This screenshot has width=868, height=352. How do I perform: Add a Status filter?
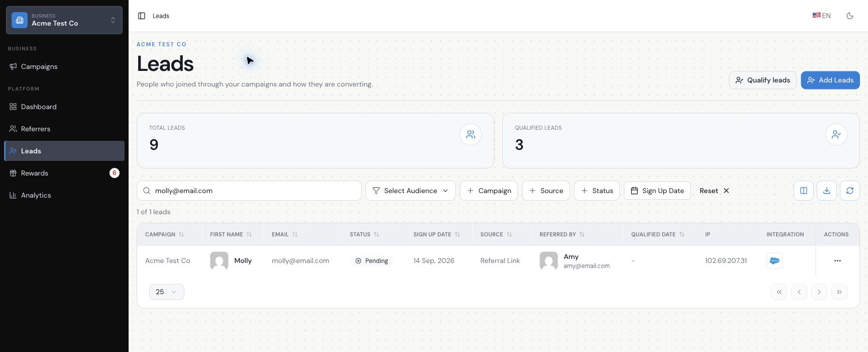coord(597,191)
